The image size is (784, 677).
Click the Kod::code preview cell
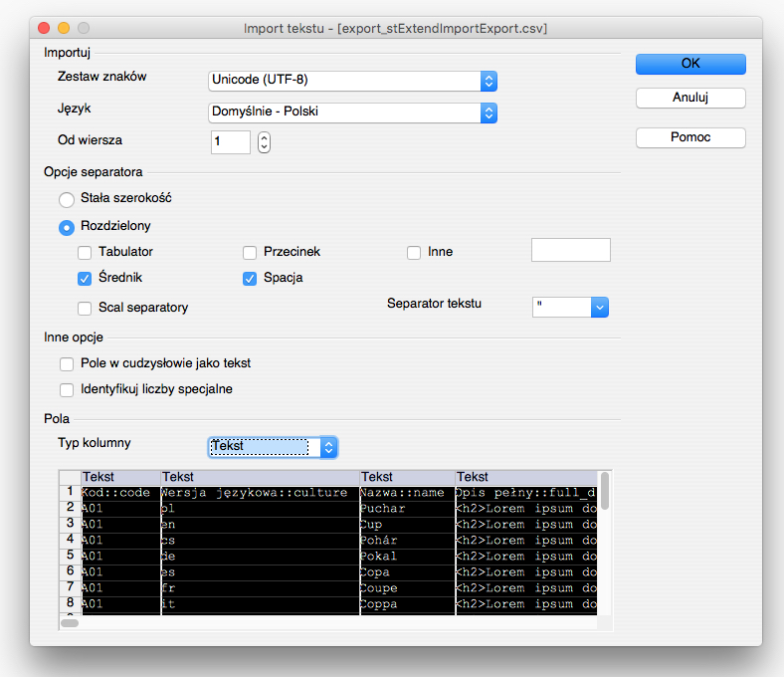pos(120,493)
